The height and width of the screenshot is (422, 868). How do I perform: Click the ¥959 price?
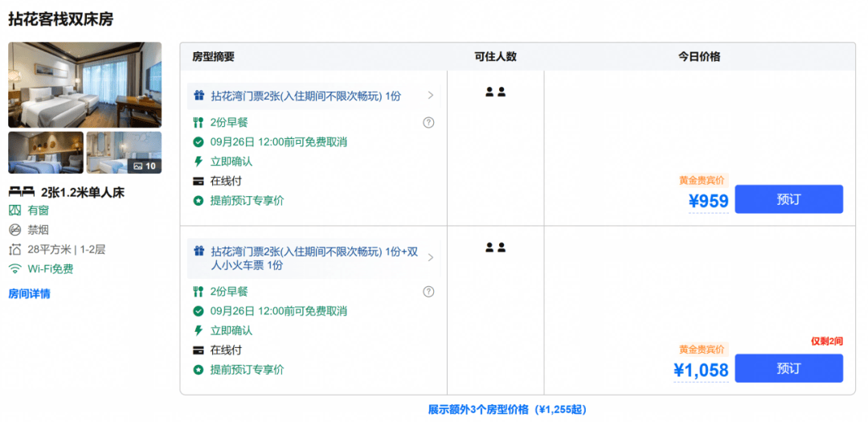click(x=709, y=202)
